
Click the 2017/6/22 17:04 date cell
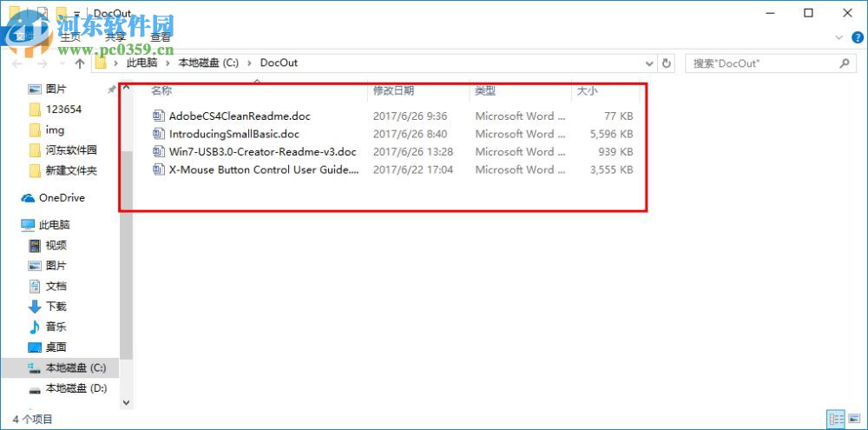point(413,169)
